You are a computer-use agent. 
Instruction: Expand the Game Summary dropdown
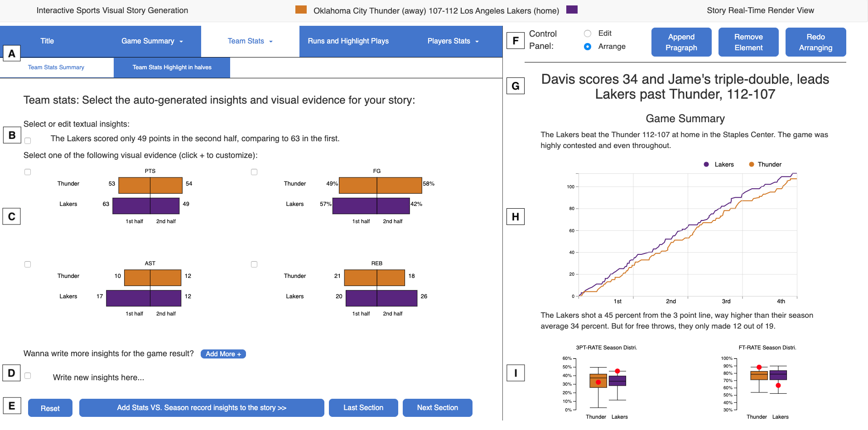[152, 41]
